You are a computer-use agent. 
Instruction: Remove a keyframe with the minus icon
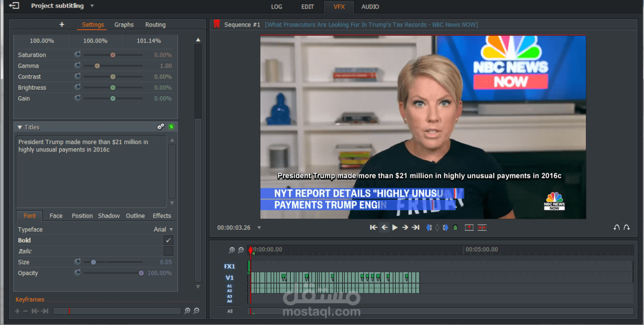tap(25, 311)
